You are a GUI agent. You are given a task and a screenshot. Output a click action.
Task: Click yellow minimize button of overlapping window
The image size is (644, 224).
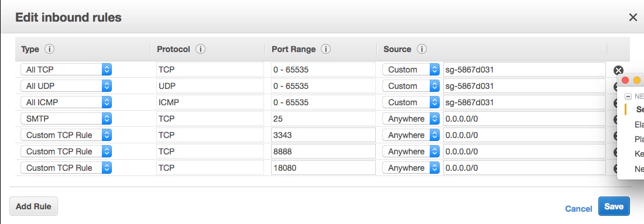coord(637,80)
